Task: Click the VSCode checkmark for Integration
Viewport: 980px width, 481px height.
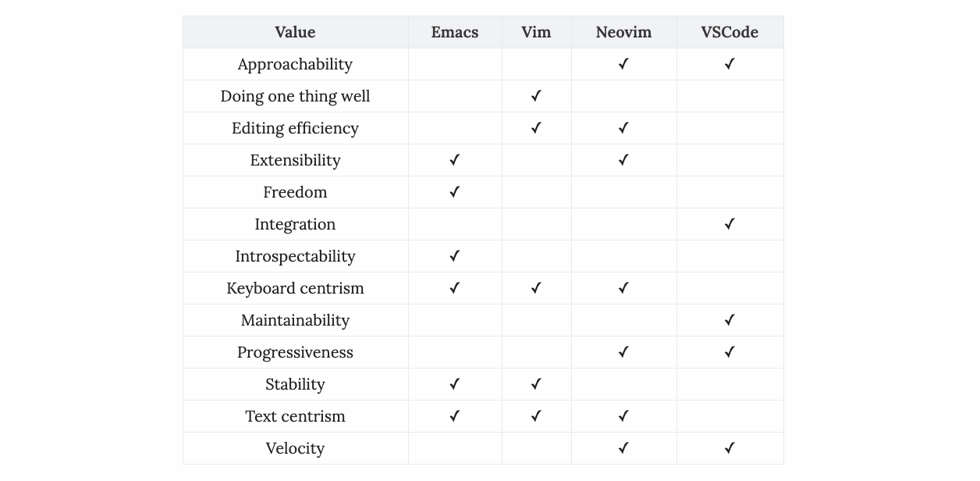Action: click(730, 224)
